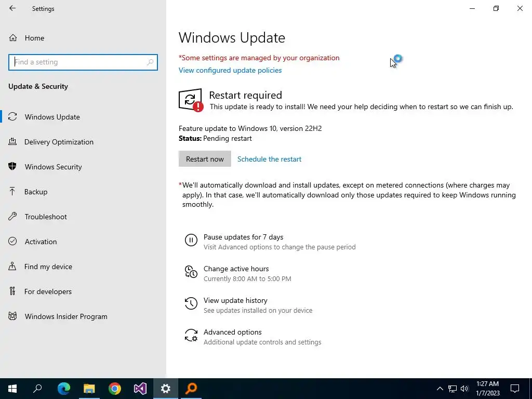This screenshot has width=532, height=399.
Task: Open Windows Insider Program cat icon
Action: [12, 316]
